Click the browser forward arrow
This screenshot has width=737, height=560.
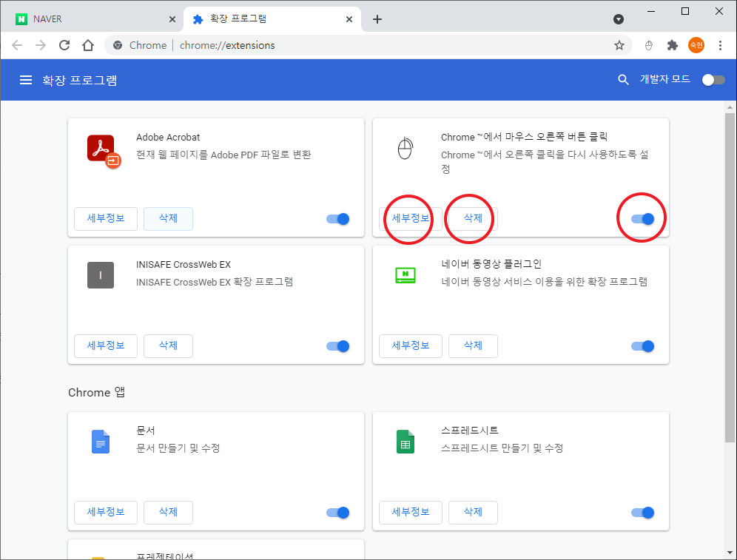tap(41, 45)
